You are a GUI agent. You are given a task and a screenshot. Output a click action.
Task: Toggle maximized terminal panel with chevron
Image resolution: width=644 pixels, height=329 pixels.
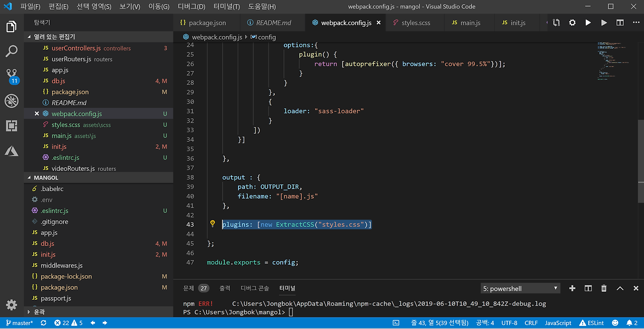pyautogui.click(x=620, y=288)
